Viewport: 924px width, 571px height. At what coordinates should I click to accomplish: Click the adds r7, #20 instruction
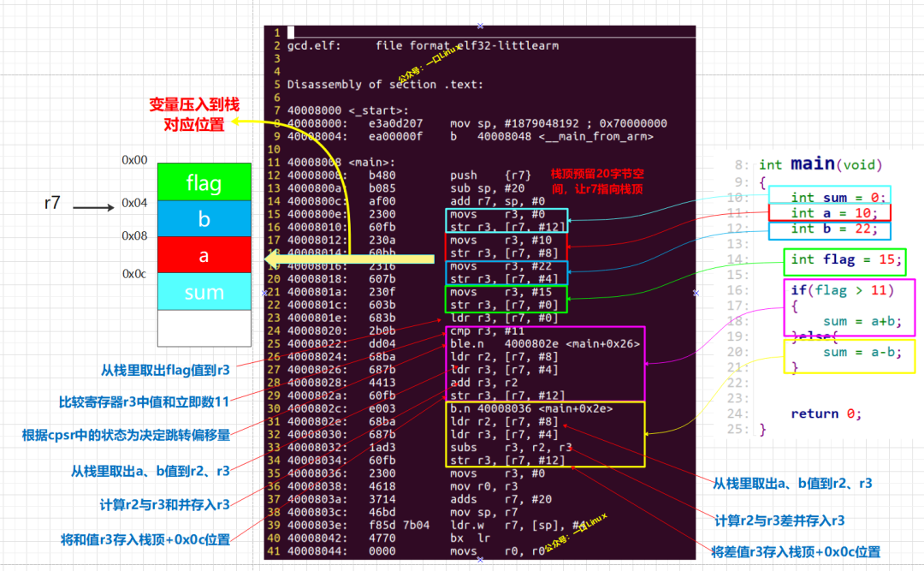[x=500, y=500]
